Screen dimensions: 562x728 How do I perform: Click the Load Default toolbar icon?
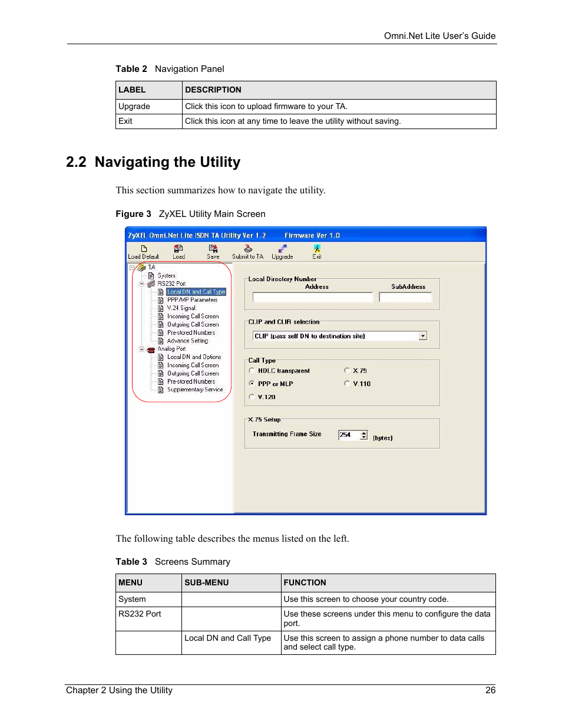[x=144, y=249]
